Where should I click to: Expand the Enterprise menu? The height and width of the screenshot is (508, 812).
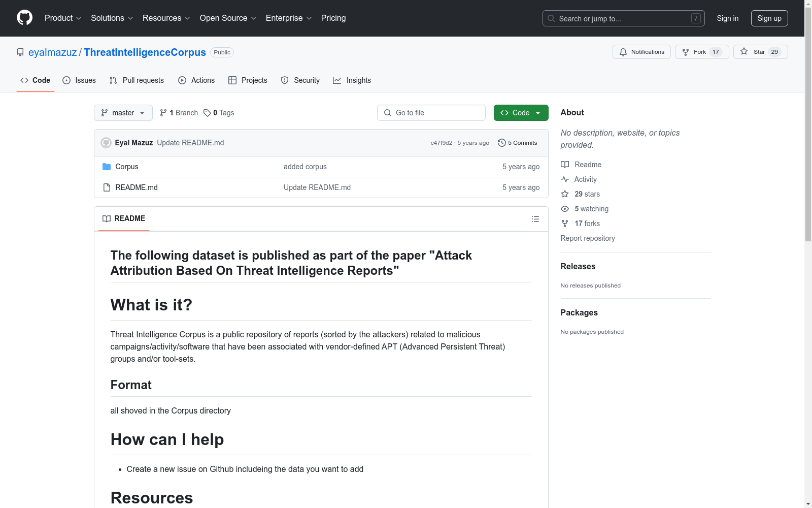pos(289,18)
